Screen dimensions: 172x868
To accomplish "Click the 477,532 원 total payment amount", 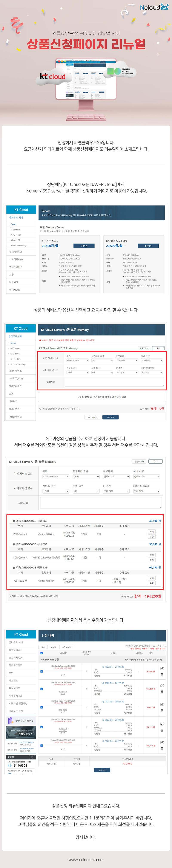I will (x=127, y=764).
